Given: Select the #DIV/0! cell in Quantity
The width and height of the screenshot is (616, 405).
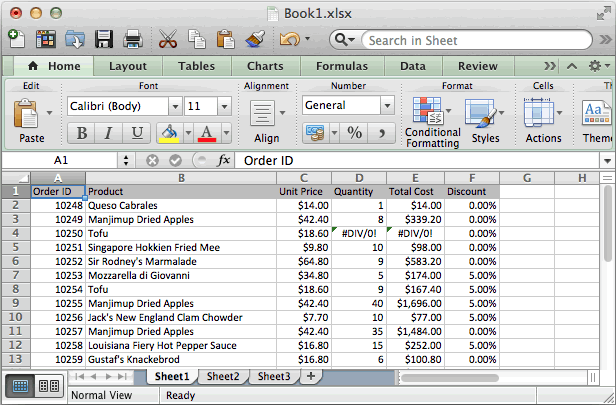Looking at the screenshot, I should 359,233.
